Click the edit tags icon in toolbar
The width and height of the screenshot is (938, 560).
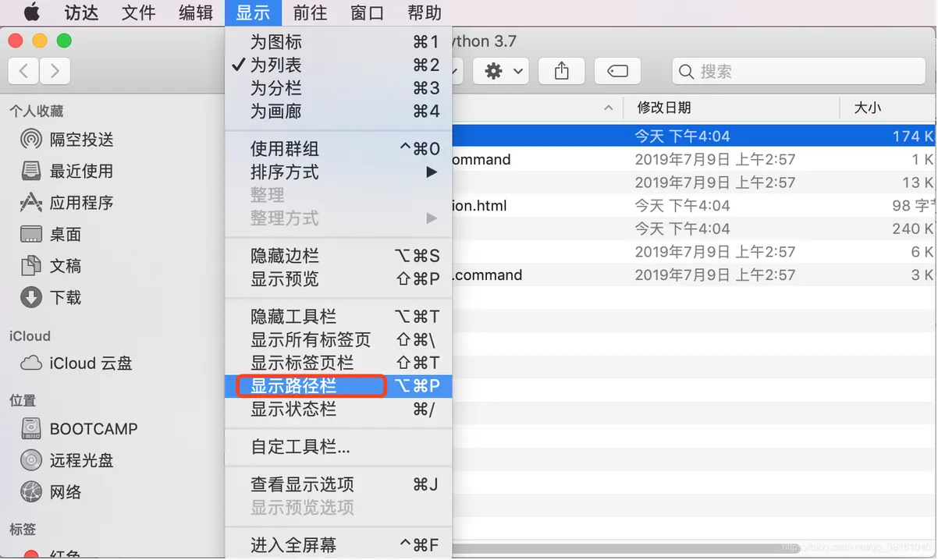point(617,71)
